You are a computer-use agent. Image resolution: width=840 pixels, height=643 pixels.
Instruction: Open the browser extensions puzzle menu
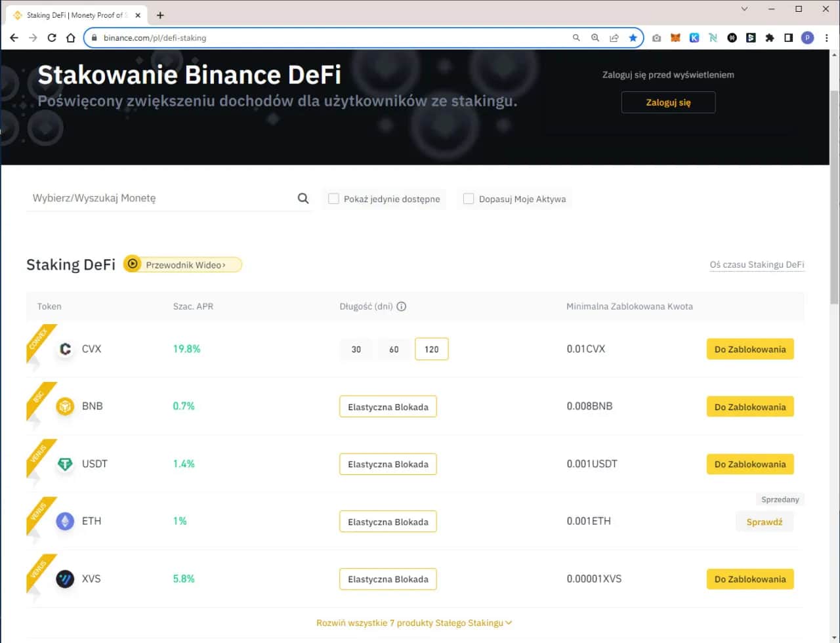[770, 37]
